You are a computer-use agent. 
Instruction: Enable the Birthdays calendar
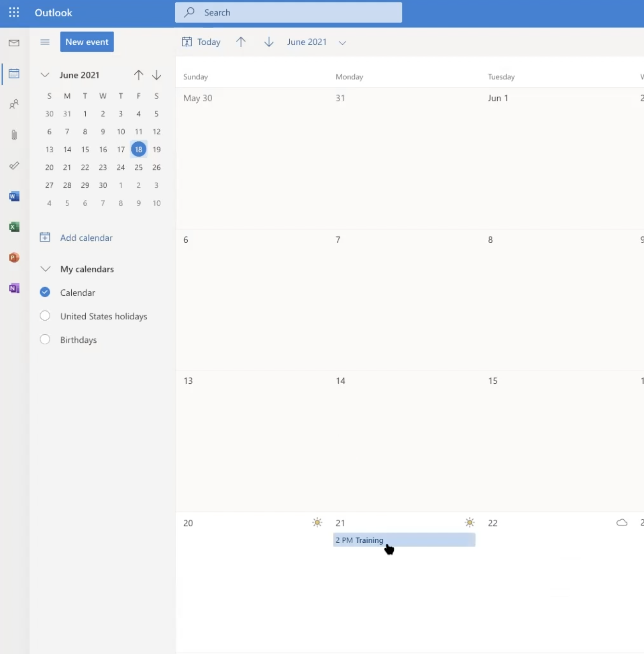45,340
